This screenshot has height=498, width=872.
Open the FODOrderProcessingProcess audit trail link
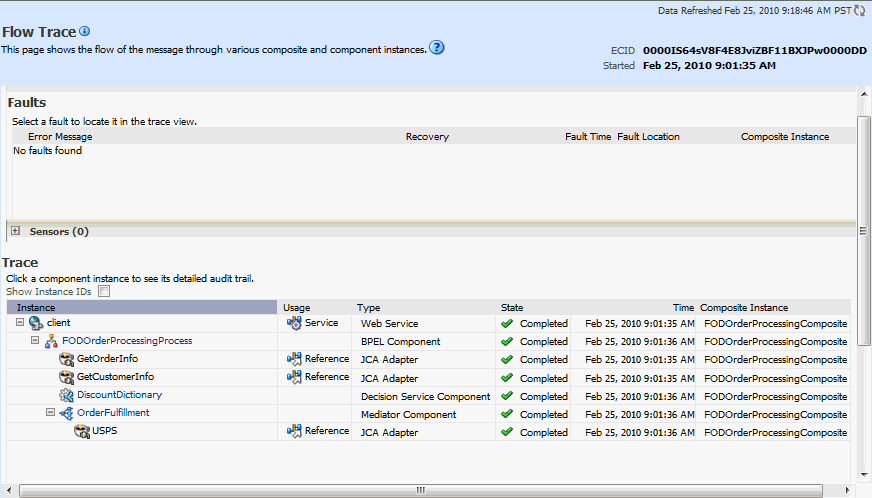[127, 341]
